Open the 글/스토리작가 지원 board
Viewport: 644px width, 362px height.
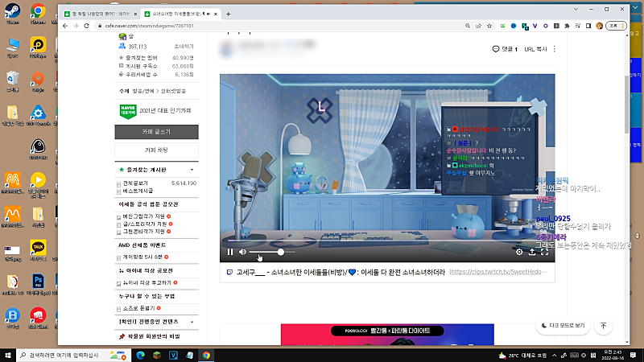pyautogui.click(x=145, y=224)
